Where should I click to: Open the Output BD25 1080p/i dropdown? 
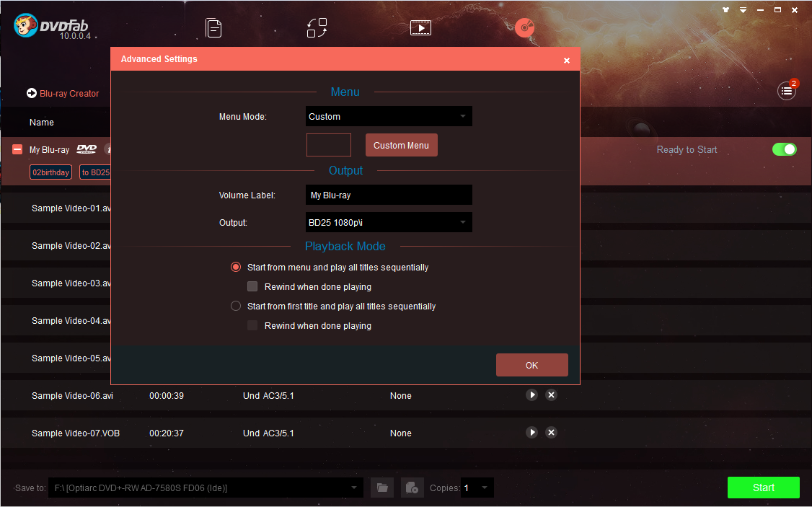[389, 223]
